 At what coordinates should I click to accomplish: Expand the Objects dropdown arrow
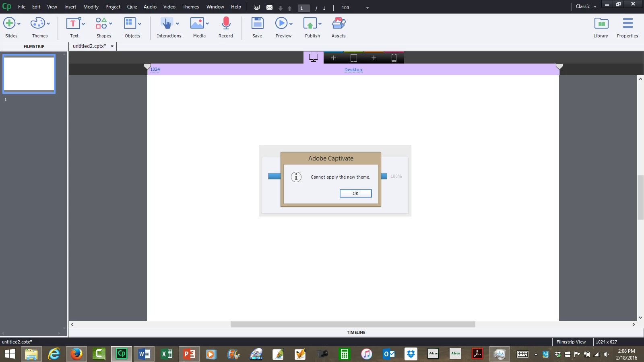click(140, 24)
